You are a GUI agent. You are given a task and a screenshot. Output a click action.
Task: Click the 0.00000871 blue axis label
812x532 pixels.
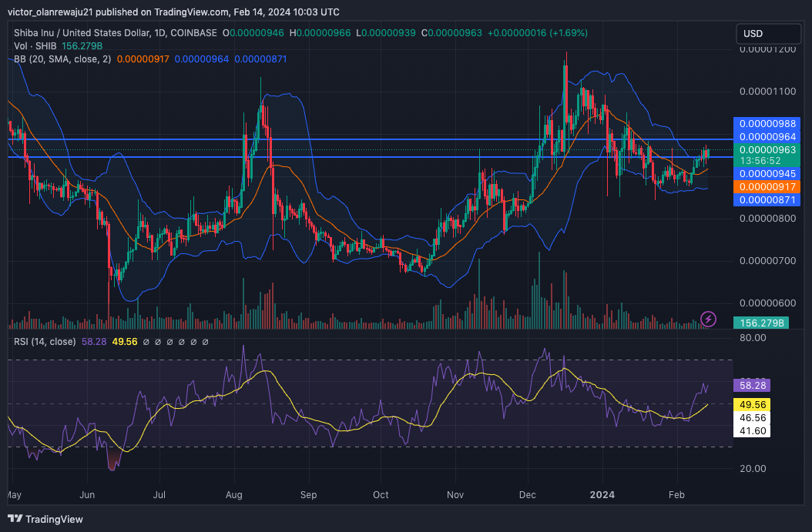coord(767,199)
